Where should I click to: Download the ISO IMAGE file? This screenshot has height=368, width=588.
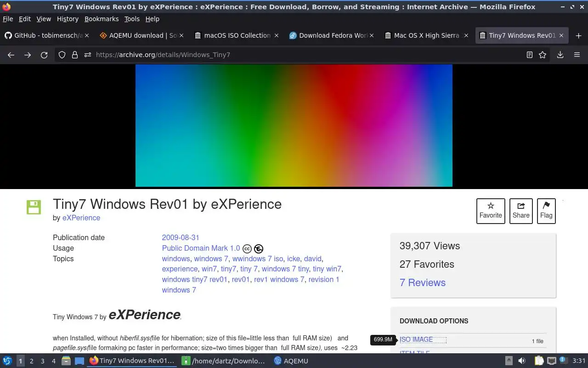[x=416, y=339]
